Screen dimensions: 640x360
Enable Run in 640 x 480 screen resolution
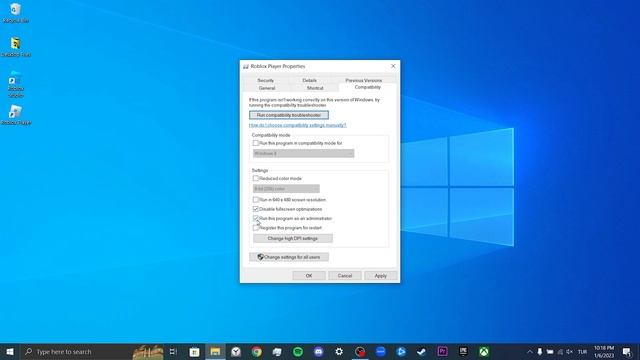click(256, 200)
